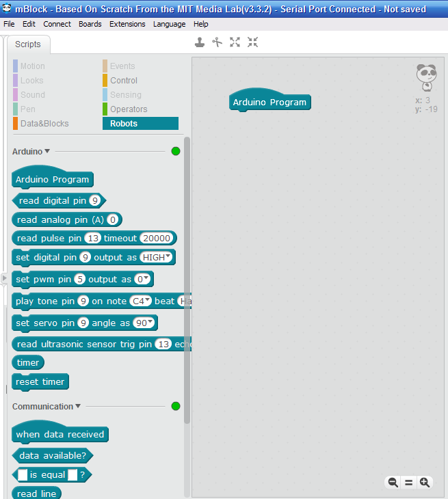Open HIGH dropdown in set digital pin
This screenshot has height=499, width=448.
(x=156, y=257)
